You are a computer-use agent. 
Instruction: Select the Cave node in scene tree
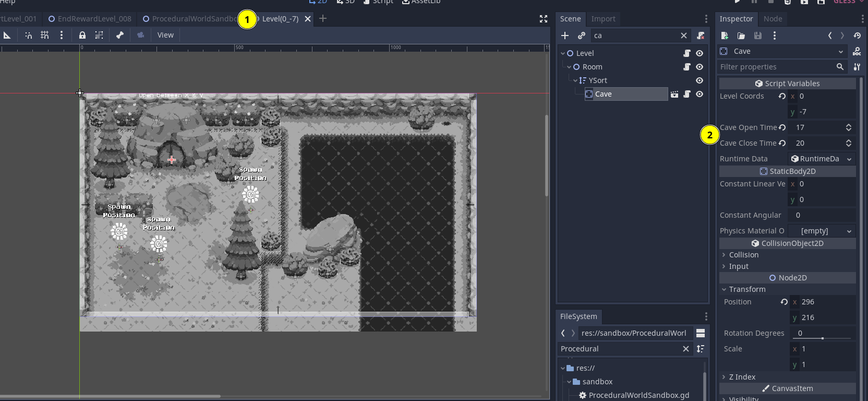626,94
